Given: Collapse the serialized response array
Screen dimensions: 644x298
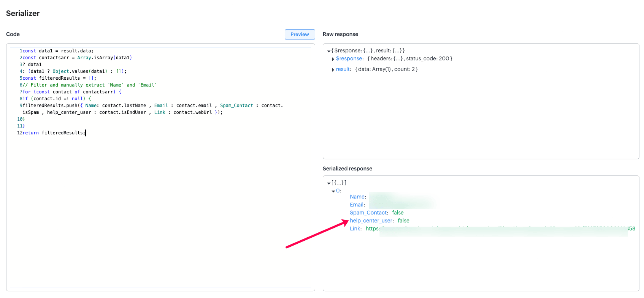Looking at the screenshot, I should [329, 183].
